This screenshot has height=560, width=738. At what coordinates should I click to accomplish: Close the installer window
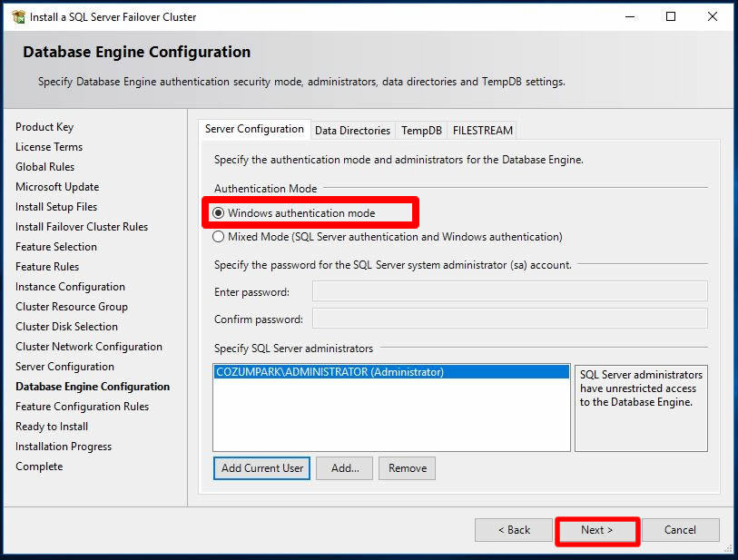coord(713,16)
